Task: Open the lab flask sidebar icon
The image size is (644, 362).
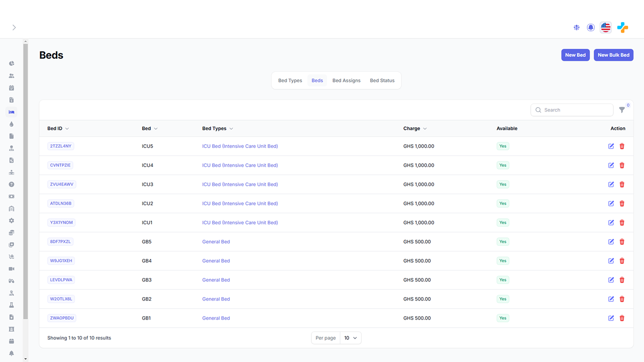Action: tap(12, 305)
